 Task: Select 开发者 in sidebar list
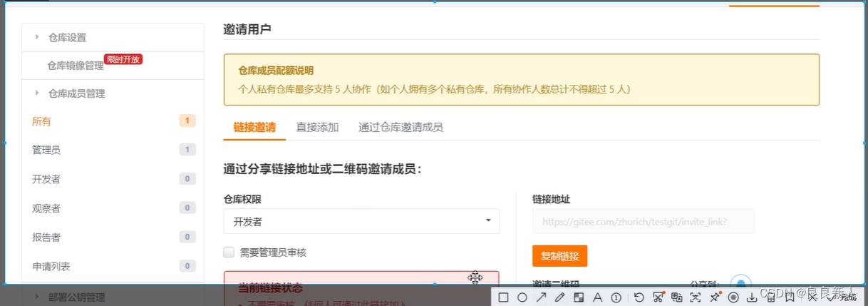pyautogui.click(x=46, y=179)
